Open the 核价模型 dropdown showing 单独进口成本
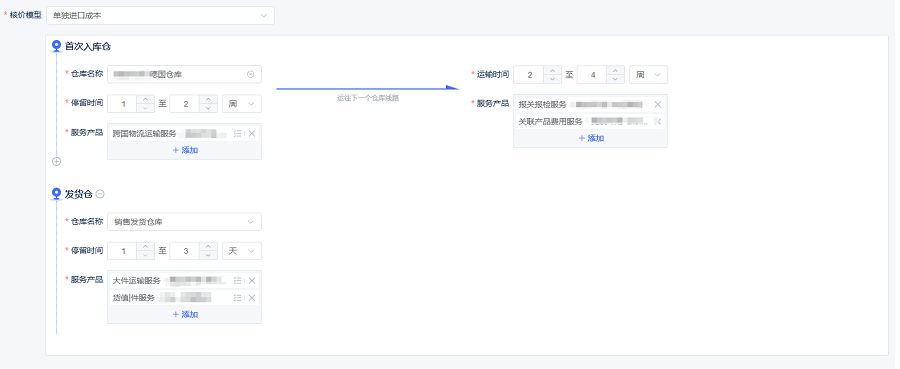Viewport: 900px width, 369px height. point(160,15)
